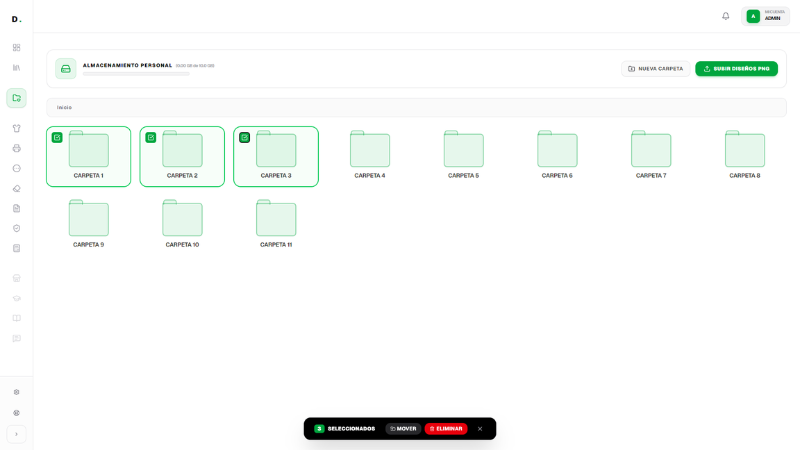Click the round face icon in sidebar
The width and height of the screenshot is (800, 450).
click(16, 168)
